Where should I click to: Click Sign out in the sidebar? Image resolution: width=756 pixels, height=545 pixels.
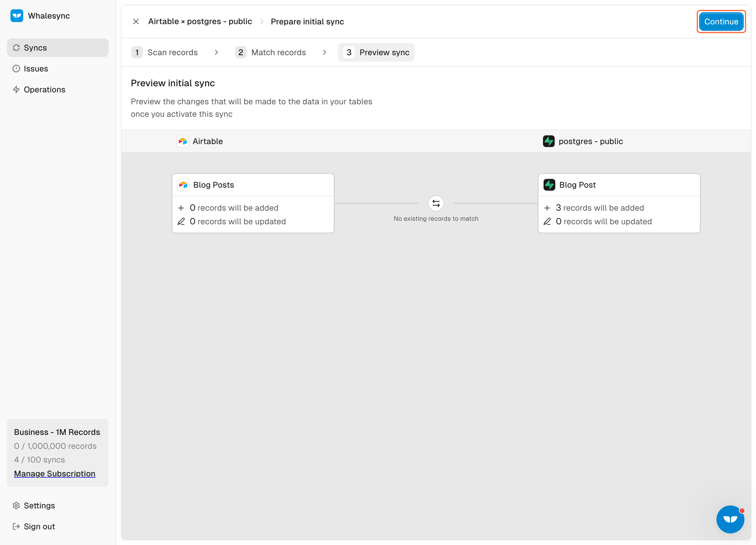(x=58, y=527)
